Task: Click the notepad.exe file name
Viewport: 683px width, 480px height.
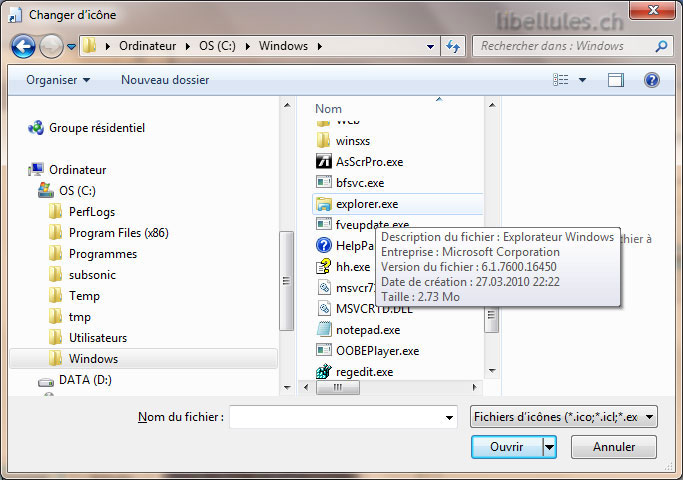Action: coord(368,330)
